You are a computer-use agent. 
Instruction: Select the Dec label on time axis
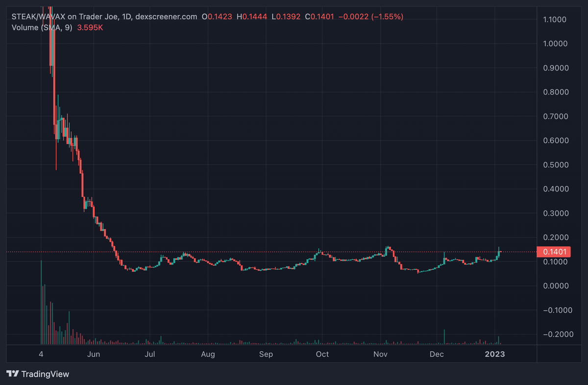pos(437,354)
